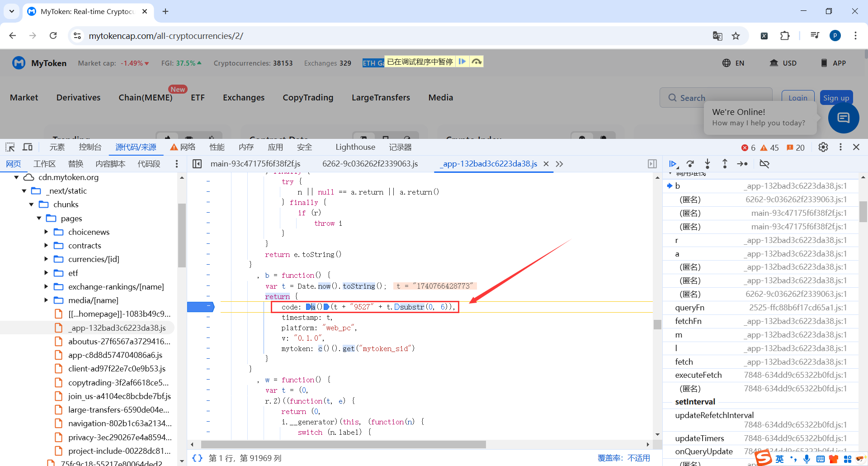Click the debugger Step over icon

coord(690,164)
